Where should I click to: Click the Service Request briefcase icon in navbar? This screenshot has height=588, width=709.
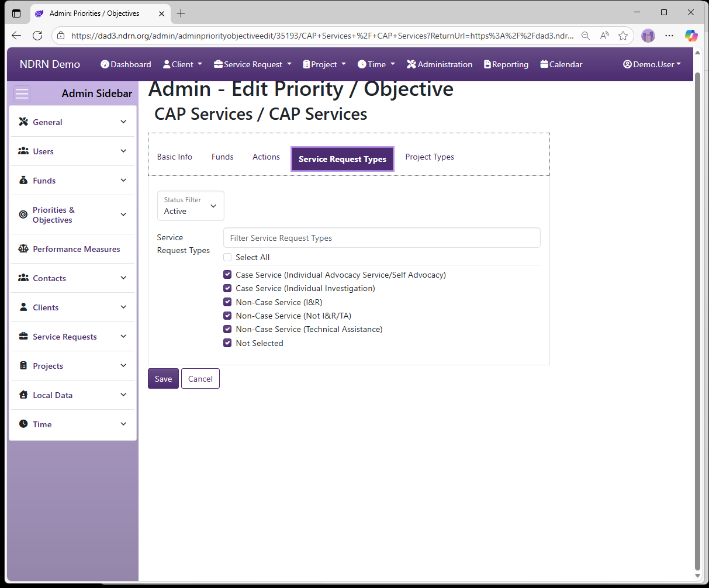click(219, 64)
